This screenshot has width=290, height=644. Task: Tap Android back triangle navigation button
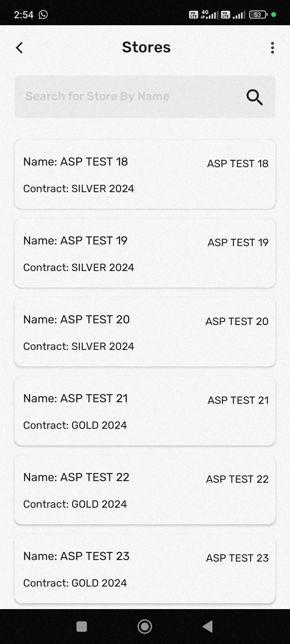click(208, 627)
